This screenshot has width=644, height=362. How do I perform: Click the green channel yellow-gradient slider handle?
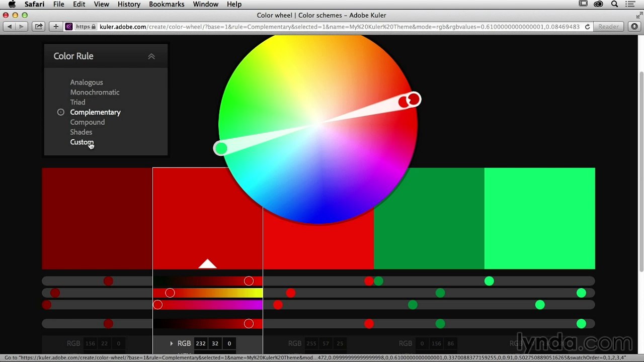coord(170,293)
